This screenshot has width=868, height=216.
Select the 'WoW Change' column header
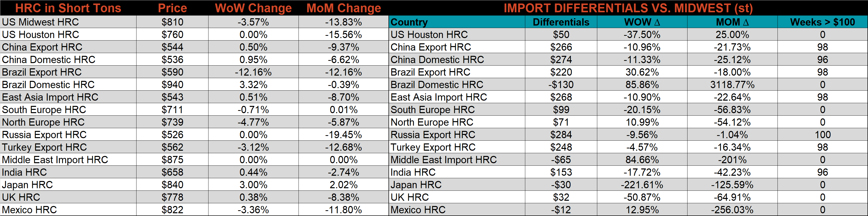point(253,8)
